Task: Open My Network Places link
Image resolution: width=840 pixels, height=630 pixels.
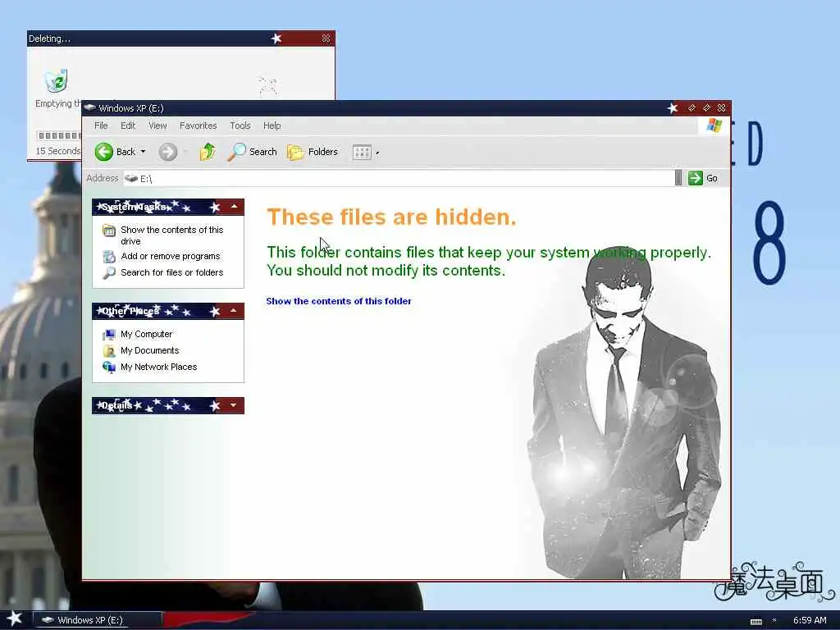Action: pyautogui.click(x=158, y=367)
